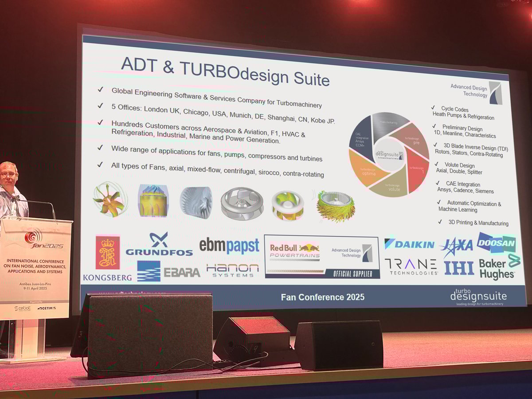
Task: Select the 'Preliminary Design' list item
Action: (462, 128)
